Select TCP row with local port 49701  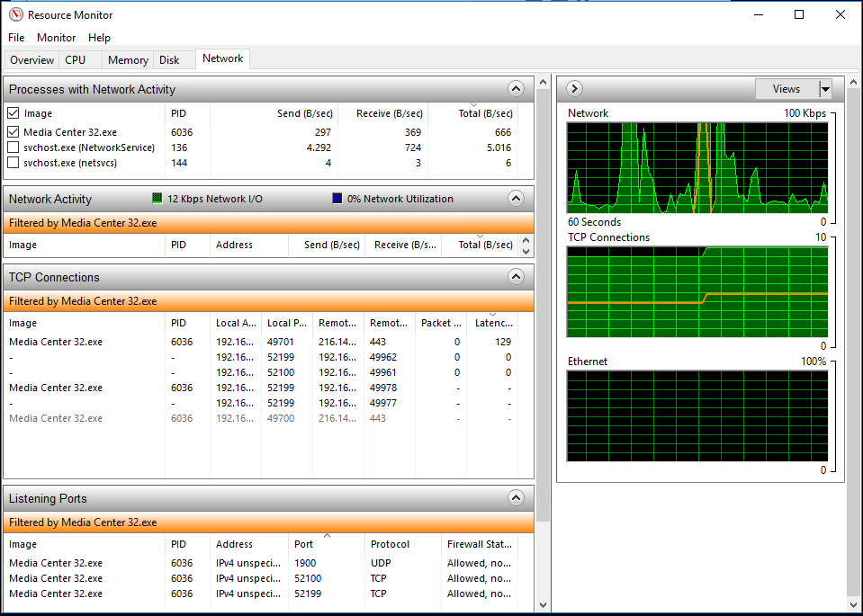point(261,342)
